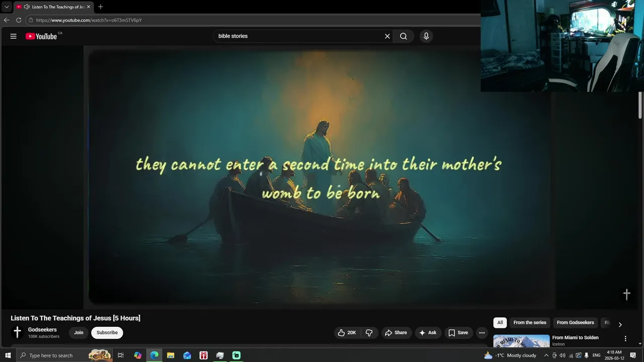
Task: Open more actions three-dot menu
Action: click(x=482, y=333)
